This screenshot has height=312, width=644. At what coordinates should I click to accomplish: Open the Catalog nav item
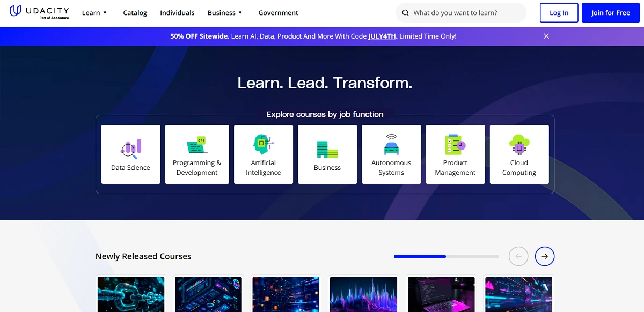[135, 13]
